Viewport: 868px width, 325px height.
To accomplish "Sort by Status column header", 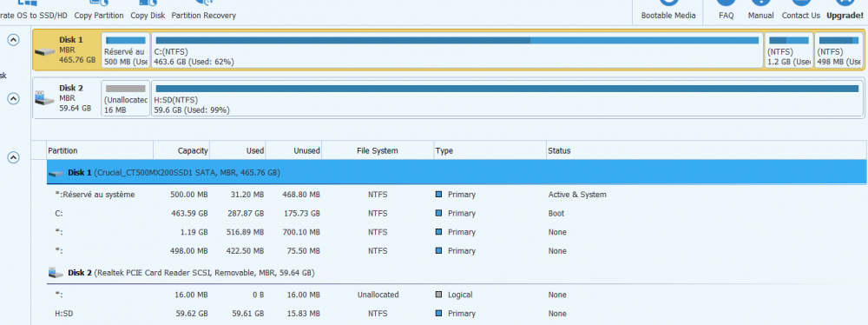I will click(707, 150).
